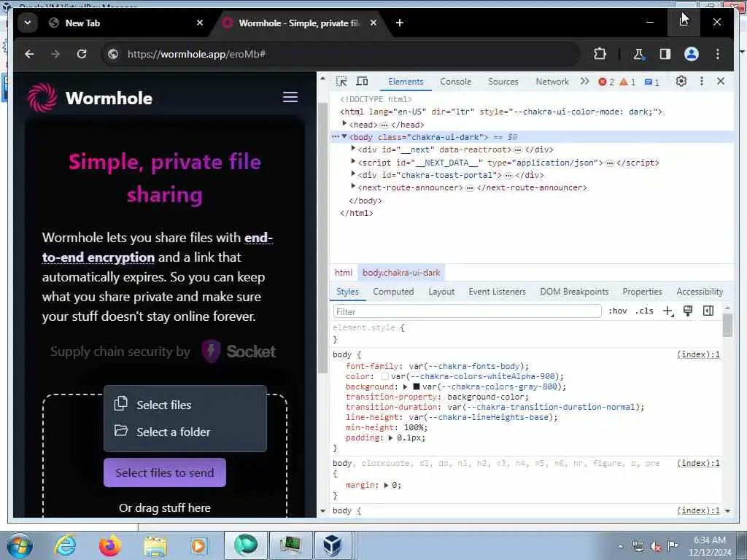Toggle the browser side panel icon
Viewport: 747px width, 560px height.
(x=665, y=54)
